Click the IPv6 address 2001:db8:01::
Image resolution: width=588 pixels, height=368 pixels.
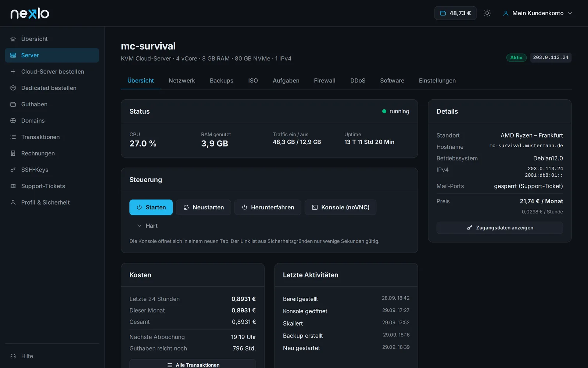click(x=544, y=176)
